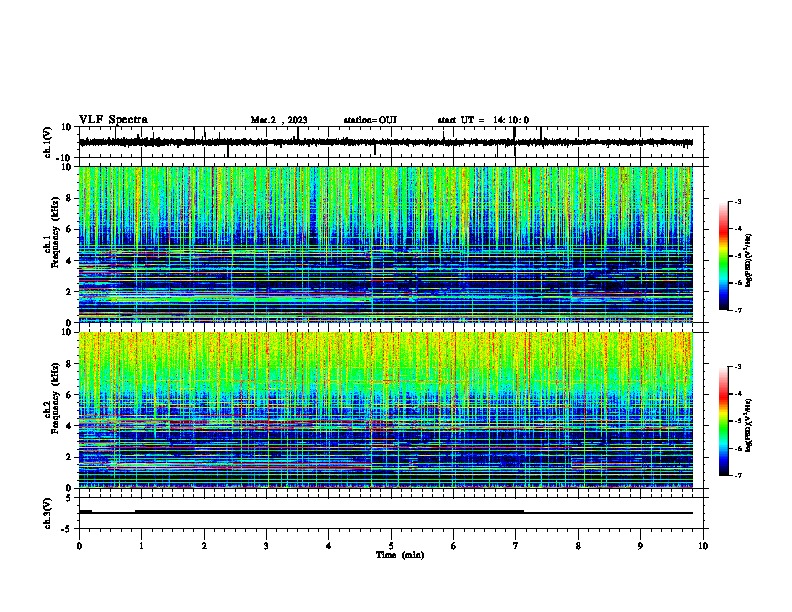
Task: Click time axis tick label "5"
Action: [391, 546]
